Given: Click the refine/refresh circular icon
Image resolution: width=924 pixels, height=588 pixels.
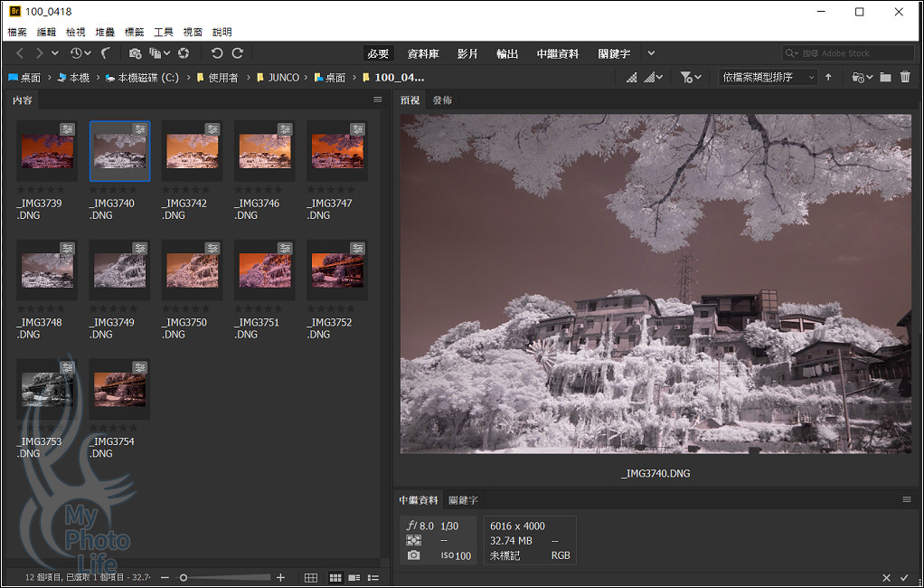Looking at the screenshot, I should tap(184, 54).
